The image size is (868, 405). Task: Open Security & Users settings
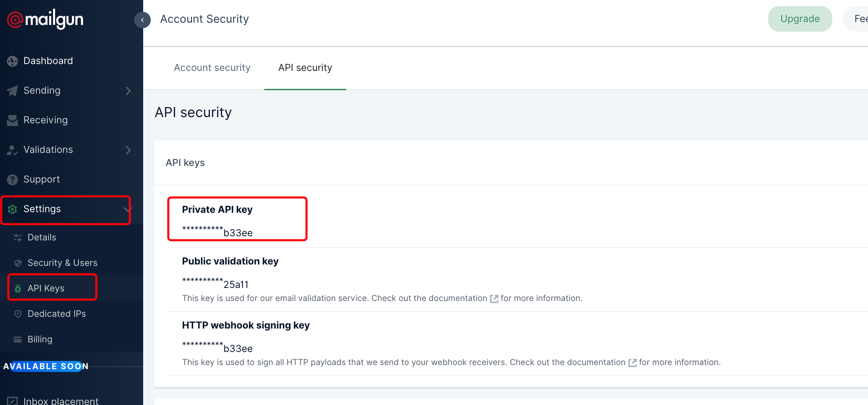click(x=62, y=263)
